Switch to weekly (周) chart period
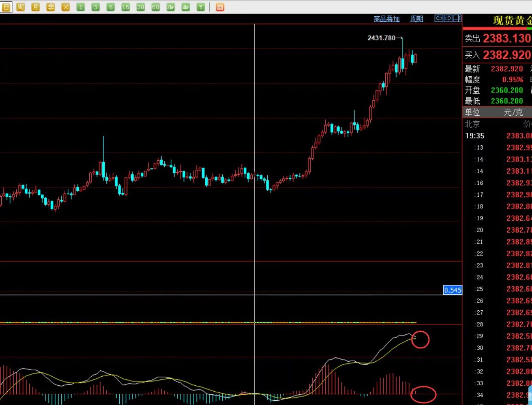532x405 pixels. point(21,7)
